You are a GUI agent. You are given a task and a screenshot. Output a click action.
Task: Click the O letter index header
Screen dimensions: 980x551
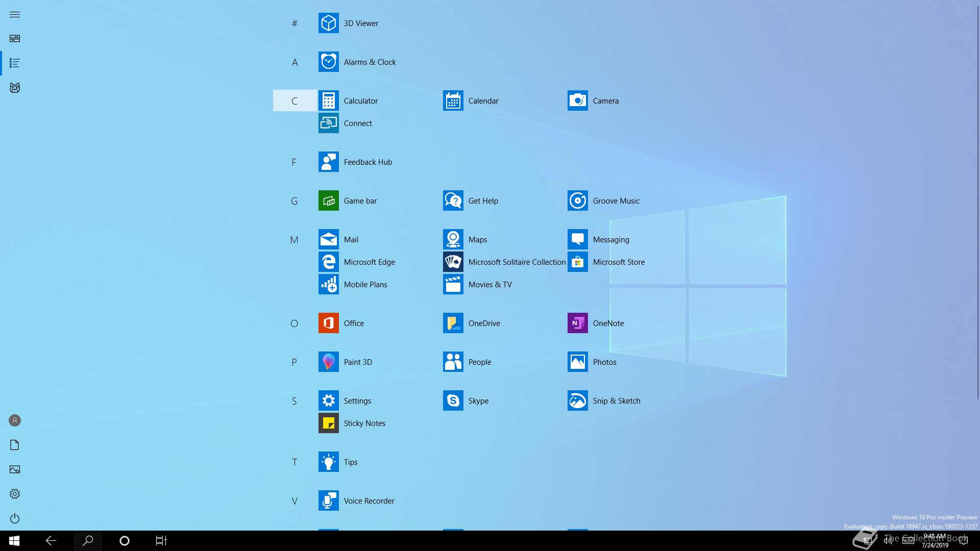click(x=295, y=323)
